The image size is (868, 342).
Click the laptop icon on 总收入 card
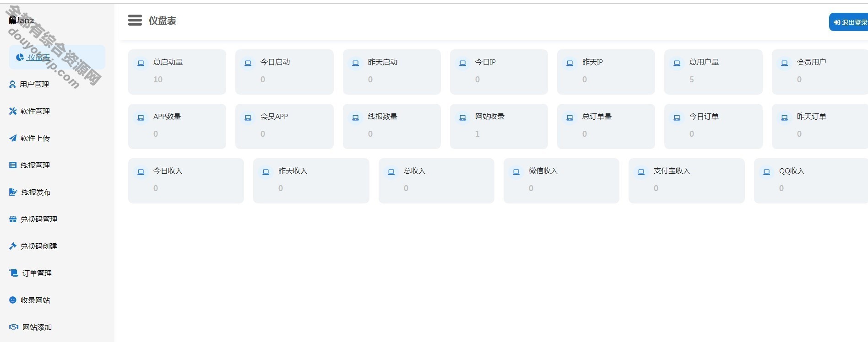[391, 172]
